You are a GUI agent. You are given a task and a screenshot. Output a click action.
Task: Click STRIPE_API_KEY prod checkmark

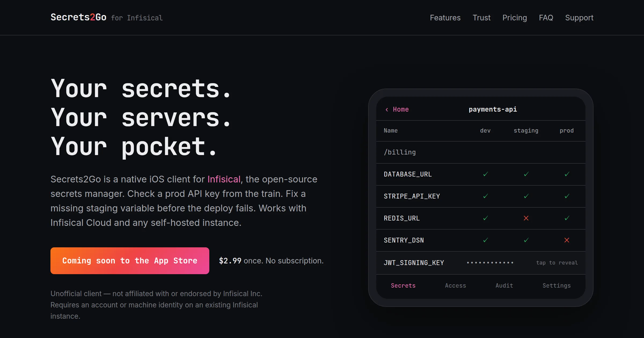(567, 196)
